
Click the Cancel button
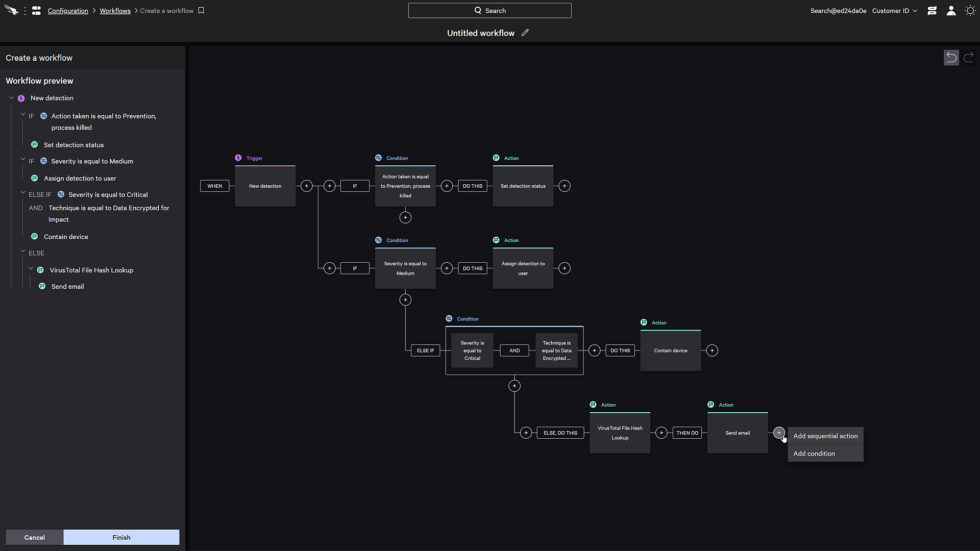(34, 537)
